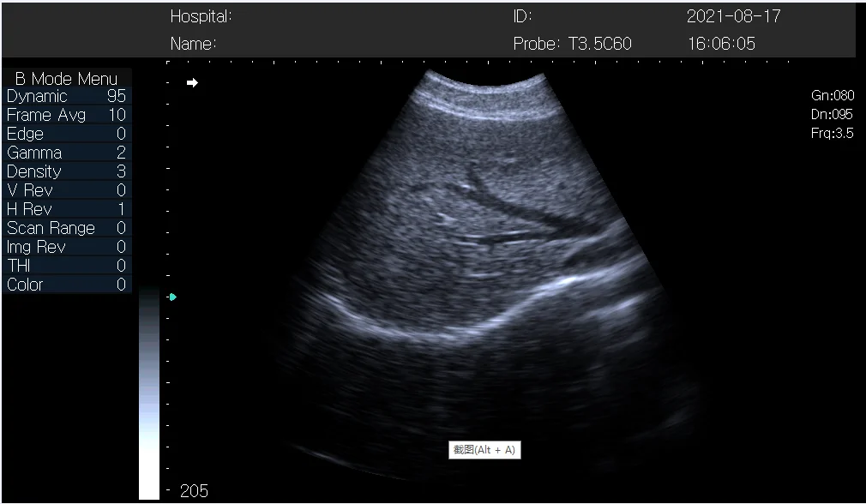Click the cyan focus position marker
The image size is (866, 504).
click(173, 297)
